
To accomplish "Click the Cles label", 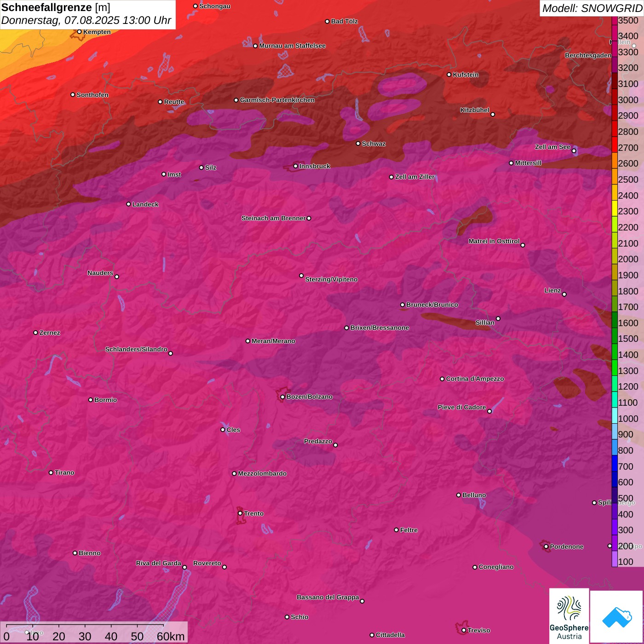I will [233, 430].
